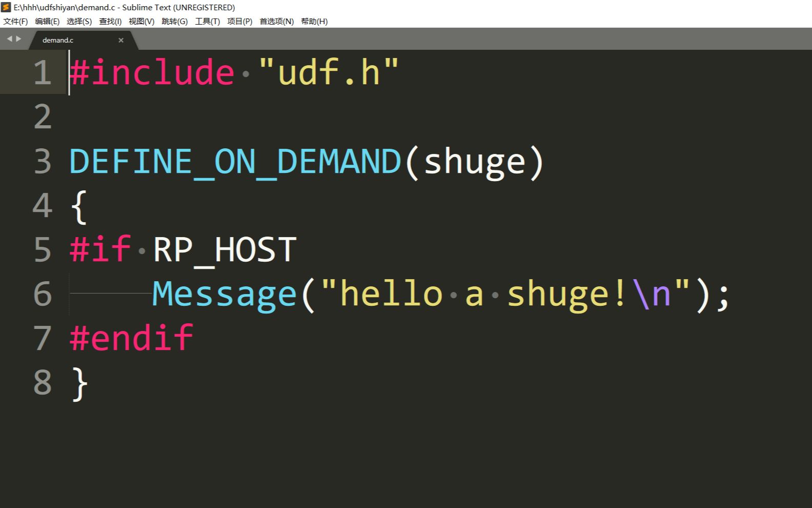The width and height of the screenshot is (812, 508).
Task: Go to previous tab with left arrow
Action: 9,38
